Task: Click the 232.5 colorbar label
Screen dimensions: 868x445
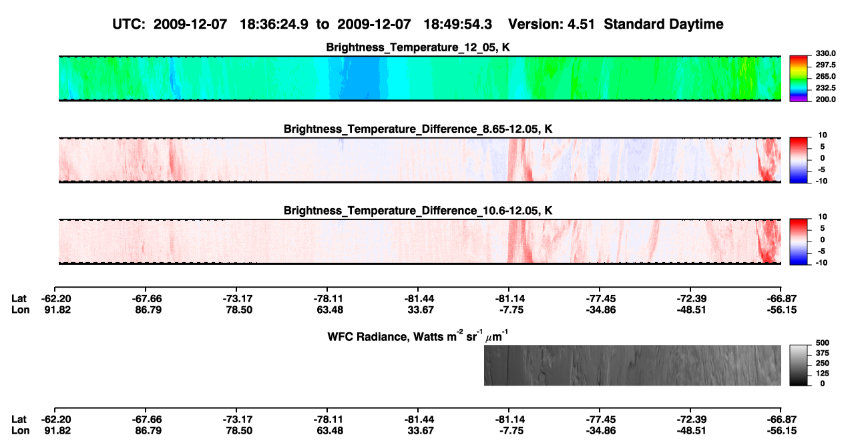Action: [826, 87]
